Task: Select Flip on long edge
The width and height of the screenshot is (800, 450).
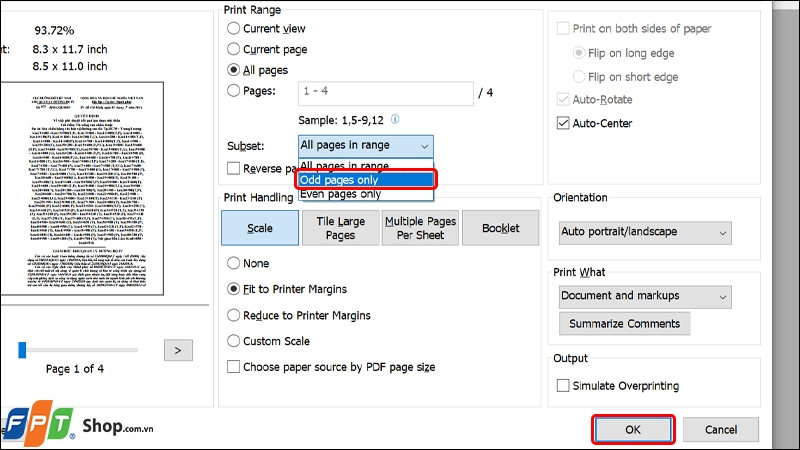Action: (x=579, y=53)
